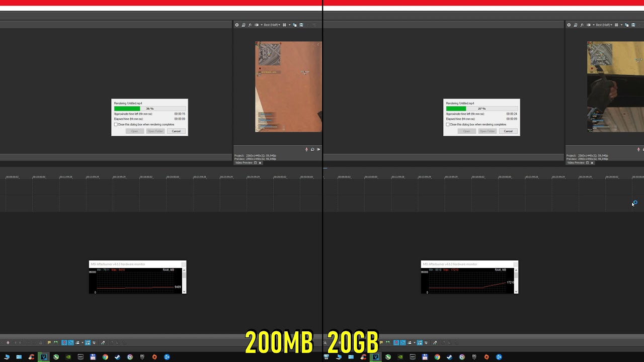Toggle Lock Envelopes to Events in left toolbar
644x362 pixels.
pos(88,342)
